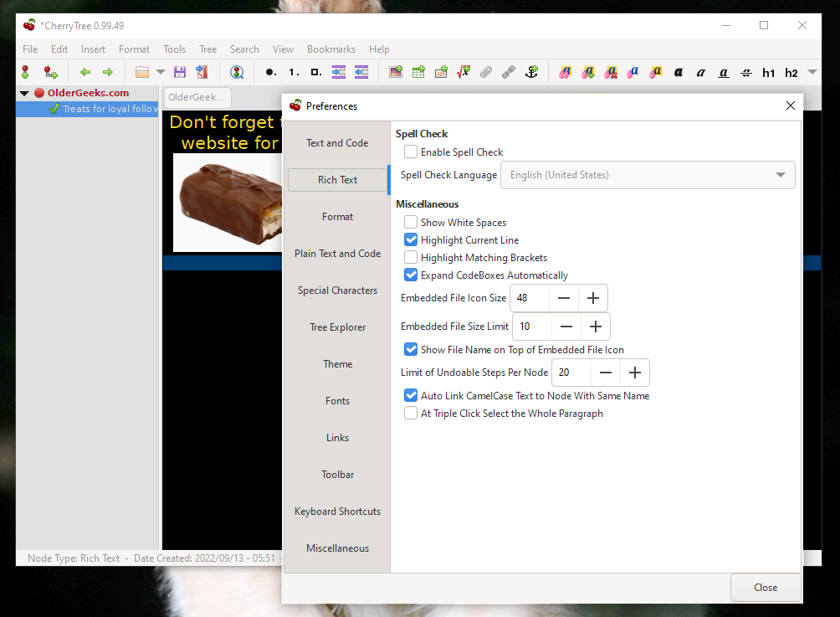Switch to Text and Code preferences tab
This screenshot has height=617, width=840.
click(x=337, y=143)
